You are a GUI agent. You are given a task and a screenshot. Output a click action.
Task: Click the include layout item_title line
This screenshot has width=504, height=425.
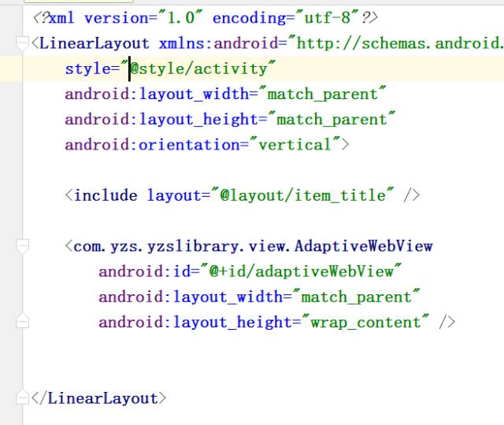coord(243,195)
